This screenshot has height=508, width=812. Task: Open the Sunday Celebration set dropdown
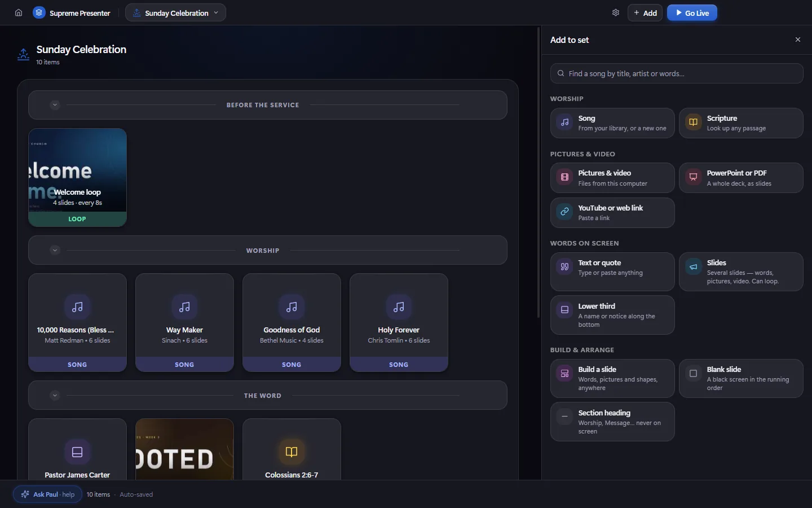(x=176, y=12)
